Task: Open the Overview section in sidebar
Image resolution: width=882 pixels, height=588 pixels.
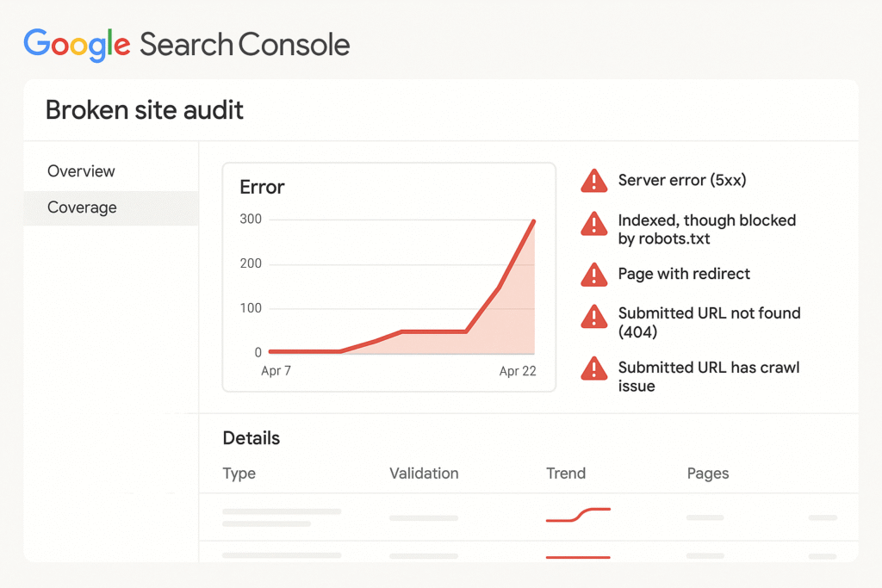Action: click(x=81, y=171)
